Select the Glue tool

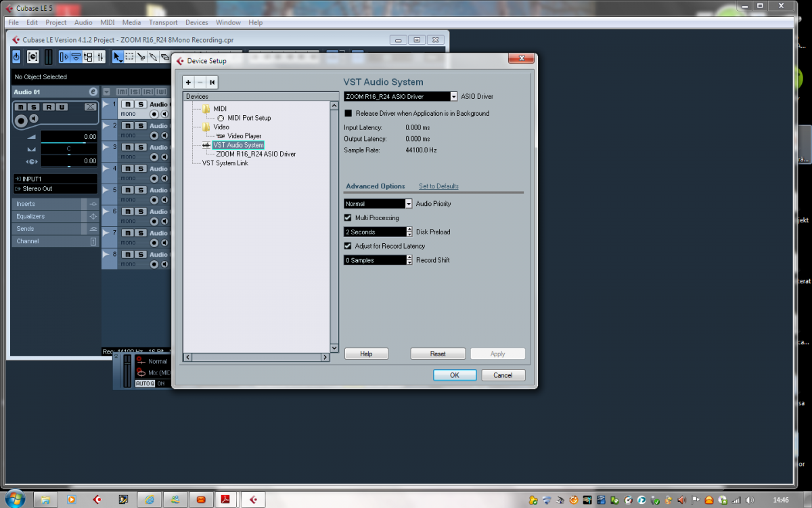click(153, 57)
